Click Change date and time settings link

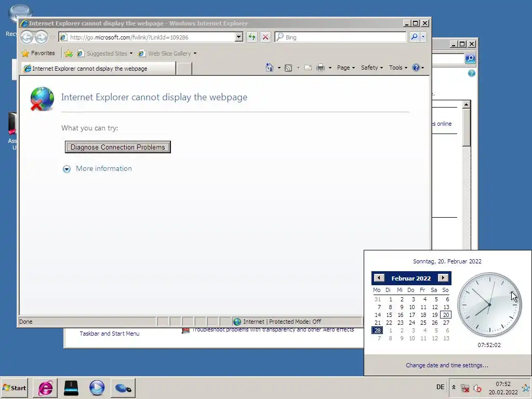(447, 365)
